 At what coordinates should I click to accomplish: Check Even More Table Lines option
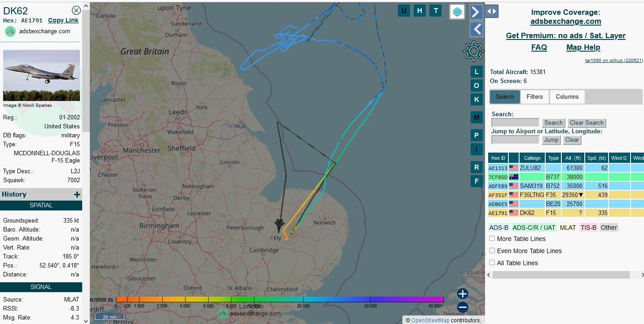pos(492,251)
